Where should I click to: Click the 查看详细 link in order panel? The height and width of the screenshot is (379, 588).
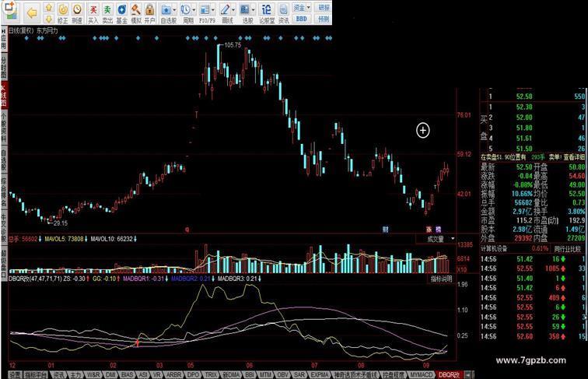click(x=574, y=157)
